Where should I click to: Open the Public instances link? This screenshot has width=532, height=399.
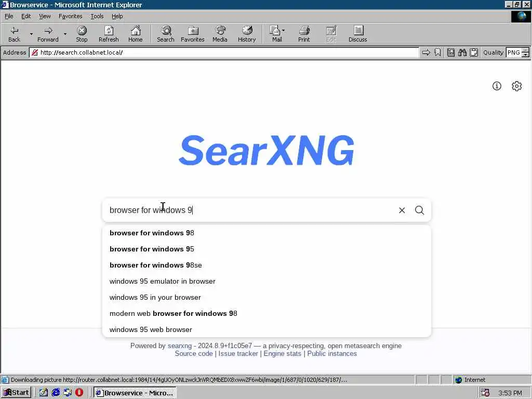point(332,353)
